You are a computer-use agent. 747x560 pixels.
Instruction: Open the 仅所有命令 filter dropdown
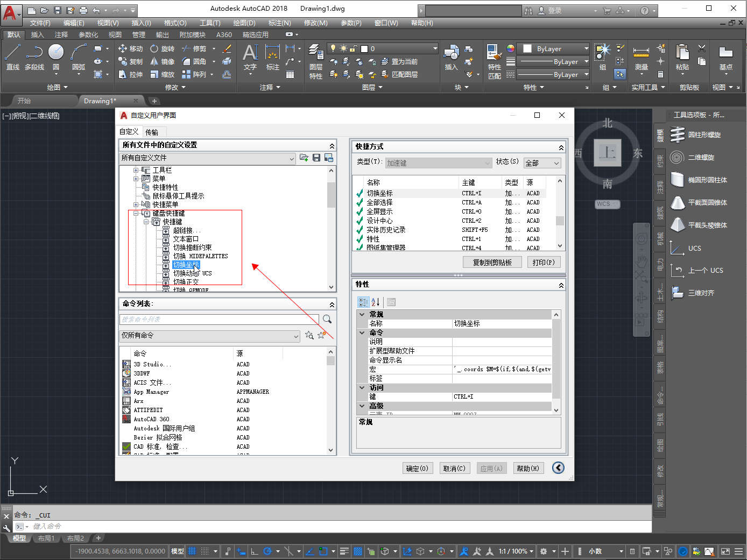[x=209, y=336]
